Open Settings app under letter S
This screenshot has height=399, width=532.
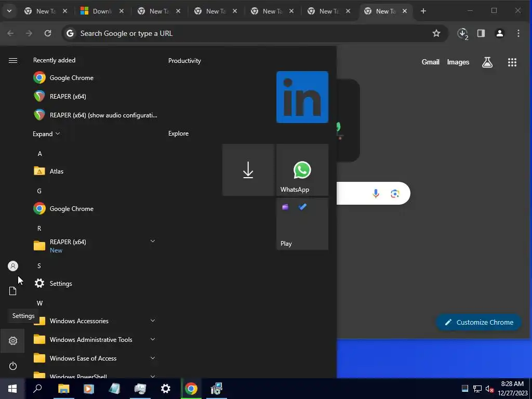96,283
